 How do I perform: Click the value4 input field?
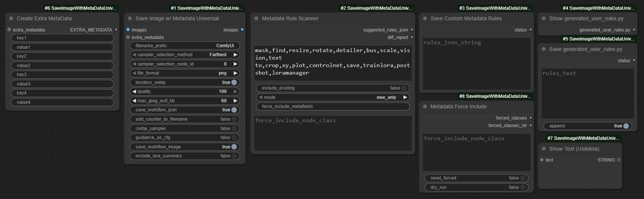[x=62, y=102]
